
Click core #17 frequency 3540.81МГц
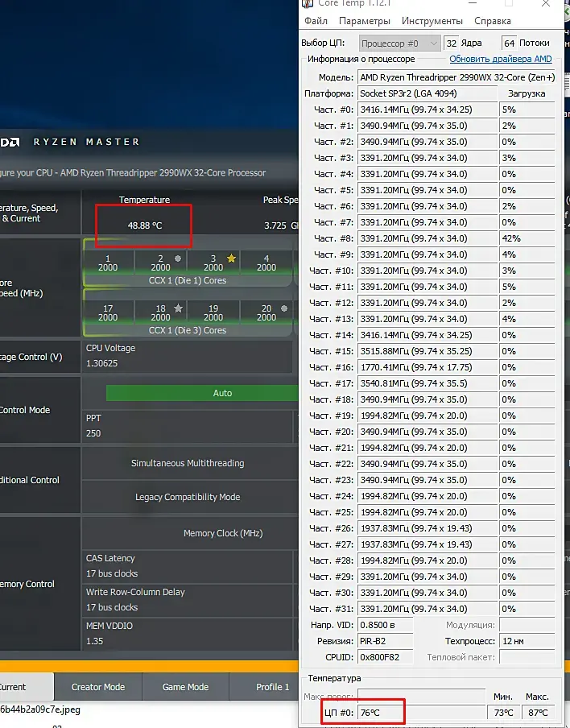click(x=427, y=383)
